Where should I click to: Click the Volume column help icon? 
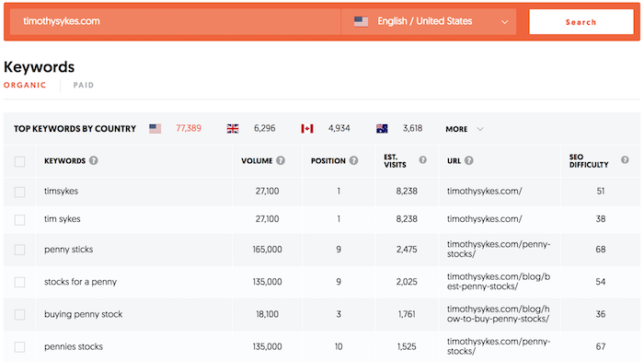click(281, 160)
